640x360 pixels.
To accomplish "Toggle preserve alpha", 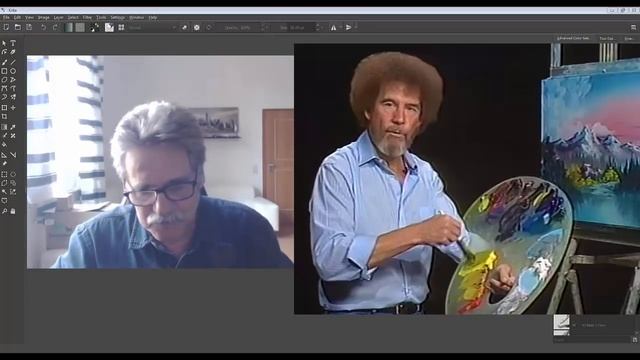I will pos(197,27).
